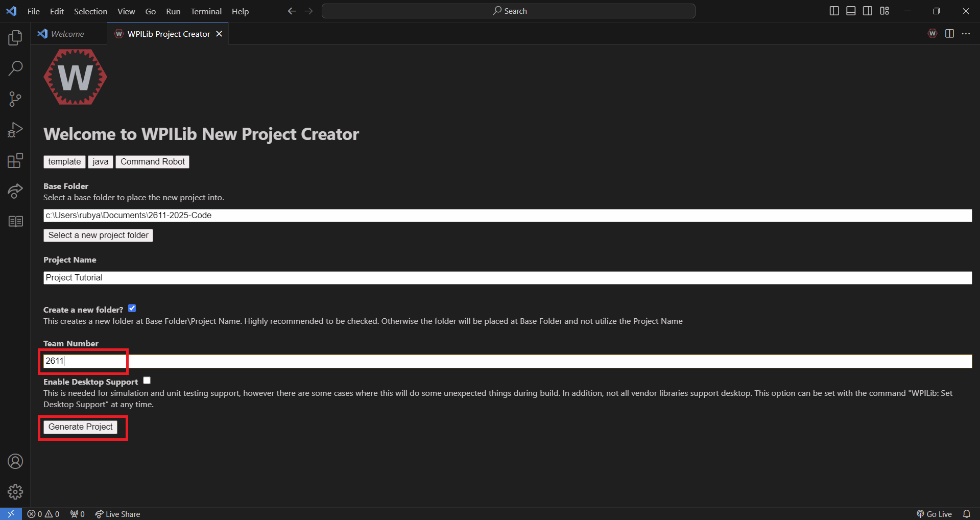The width and height of the screenshot is (980, 520).
Task: Open Source Control view
Action: point(15,99)
